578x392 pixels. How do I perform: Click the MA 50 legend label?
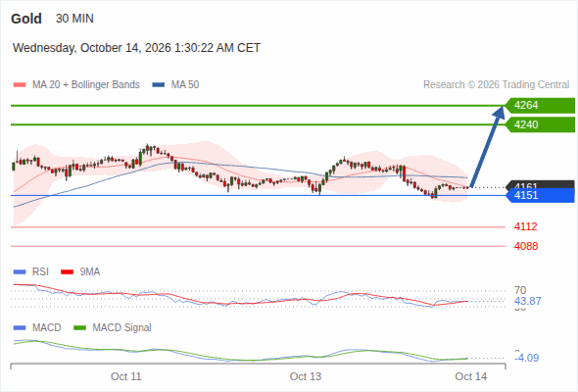tap(185, 85)
